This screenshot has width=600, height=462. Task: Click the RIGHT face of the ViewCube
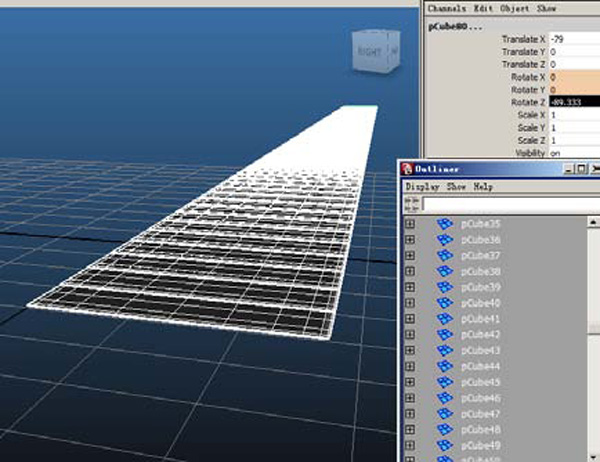369,51
